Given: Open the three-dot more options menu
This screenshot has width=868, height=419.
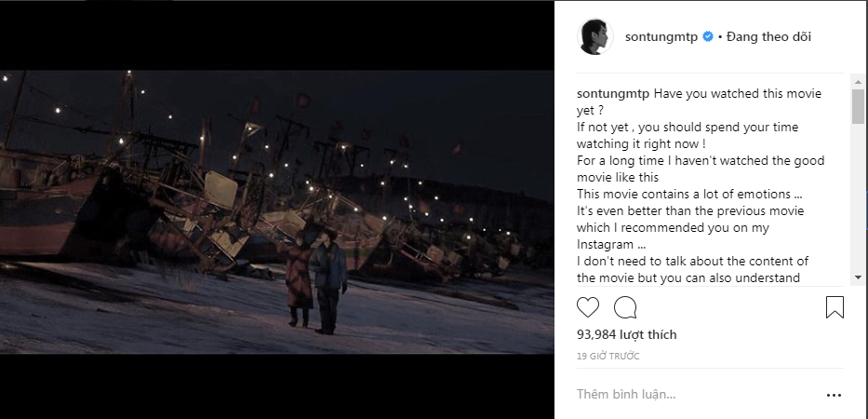Looking at the screenshot, I should click(x=833, y=395).
